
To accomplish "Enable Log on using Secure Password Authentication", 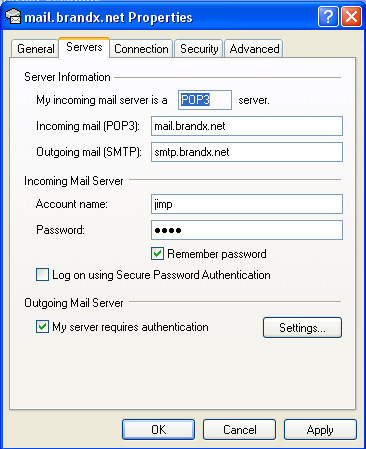I will (x=42, y=275).
